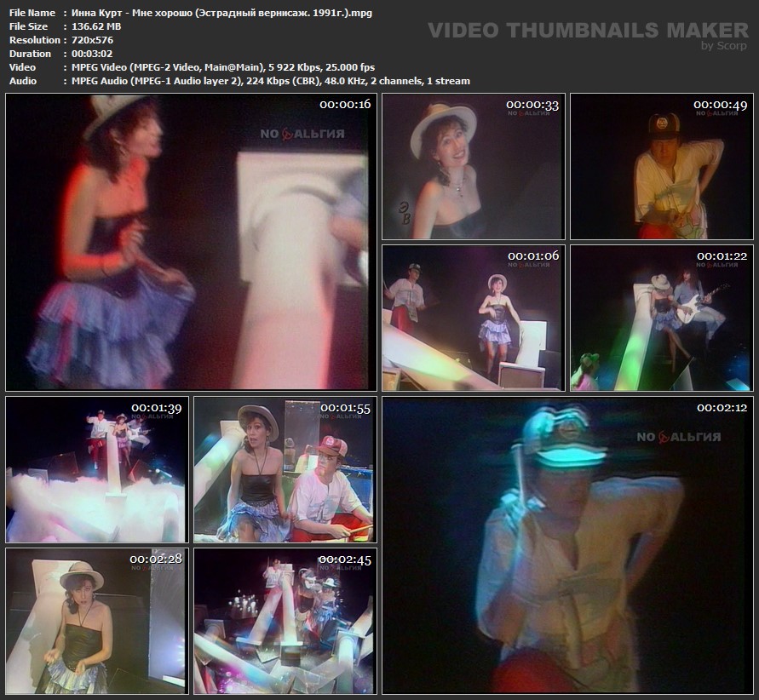The image size is (759, 700).
Task: Open the large thumbnail at 00:02:12
Action: pos(566,545)
